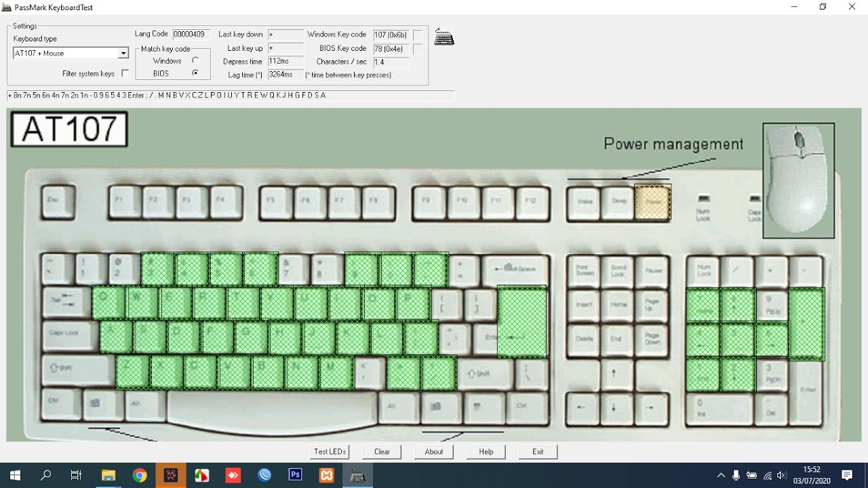868x488 pixels.
Task: Click the F5 key on the keyboard image
Action: (x=276, y=202)
